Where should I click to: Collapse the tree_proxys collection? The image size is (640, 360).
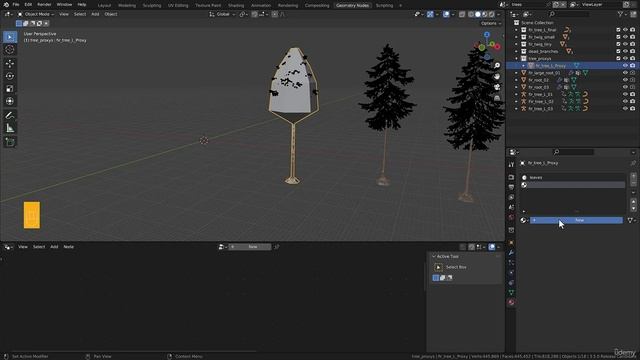pos(516,58)
